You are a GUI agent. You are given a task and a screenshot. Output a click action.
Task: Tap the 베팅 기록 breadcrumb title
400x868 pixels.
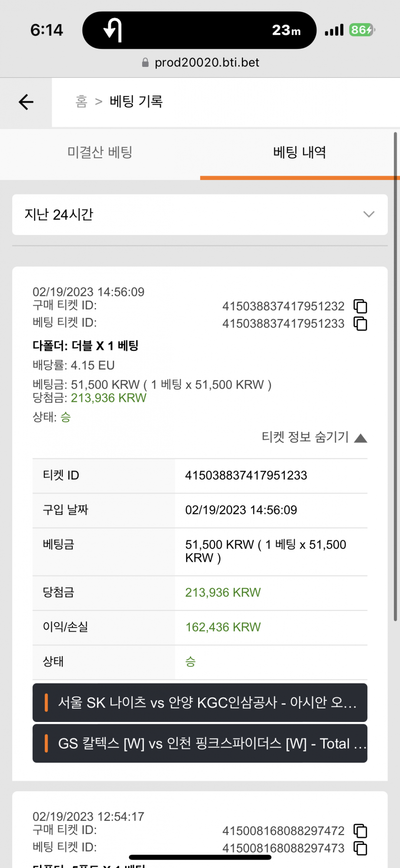tap(136, 101)
